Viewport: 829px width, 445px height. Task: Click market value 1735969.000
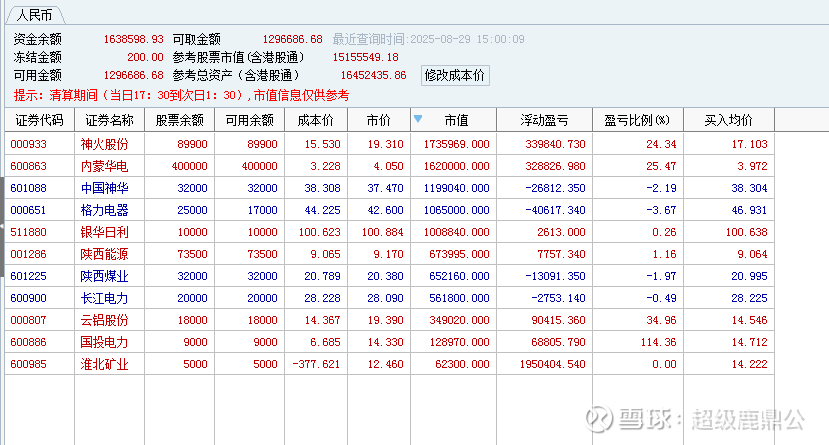pos(456,144)
